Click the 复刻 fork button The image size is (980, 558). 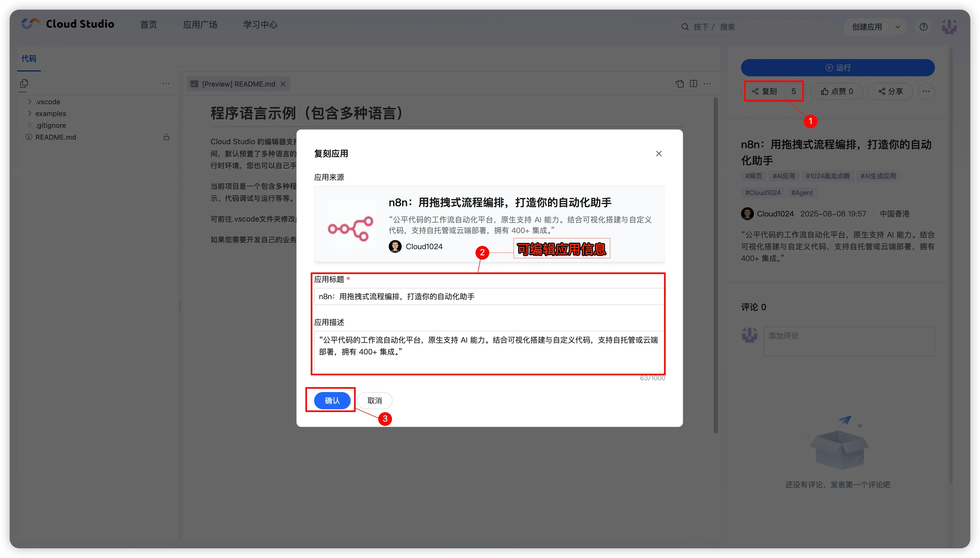click(x=765, y=91)
